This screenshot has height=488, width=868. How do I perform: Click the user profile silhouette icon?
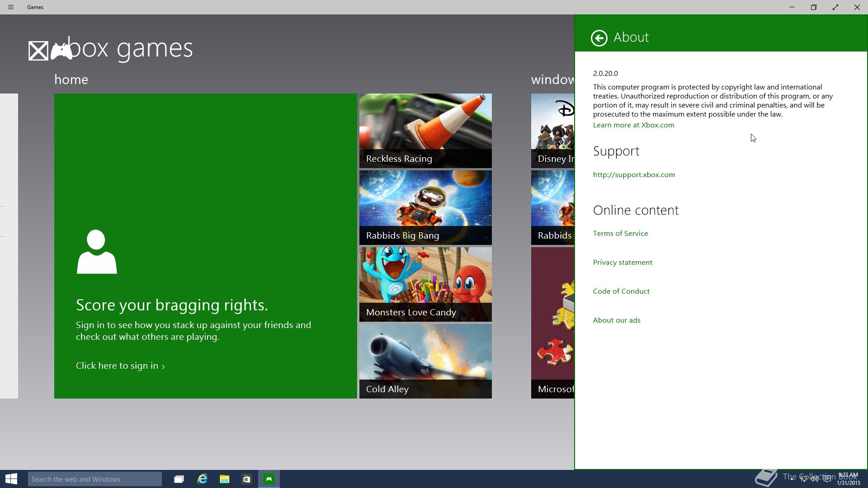click(97, 252)
